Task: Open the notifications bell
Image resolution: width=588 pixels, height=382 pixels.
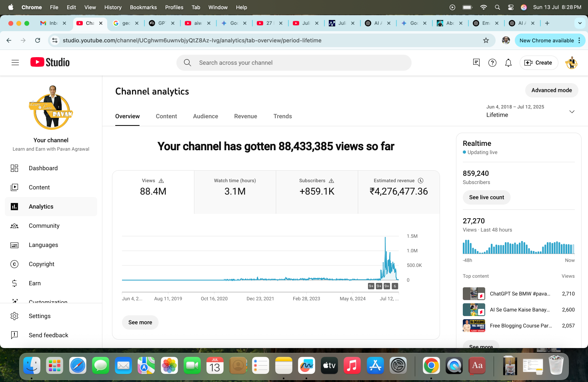Action: click(x=508, y=63)
